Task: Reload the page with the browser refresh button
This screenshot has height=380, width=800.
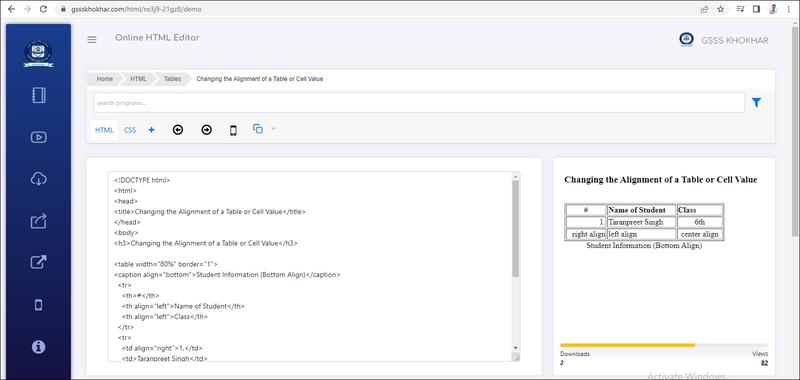Action: click(43, 9)
